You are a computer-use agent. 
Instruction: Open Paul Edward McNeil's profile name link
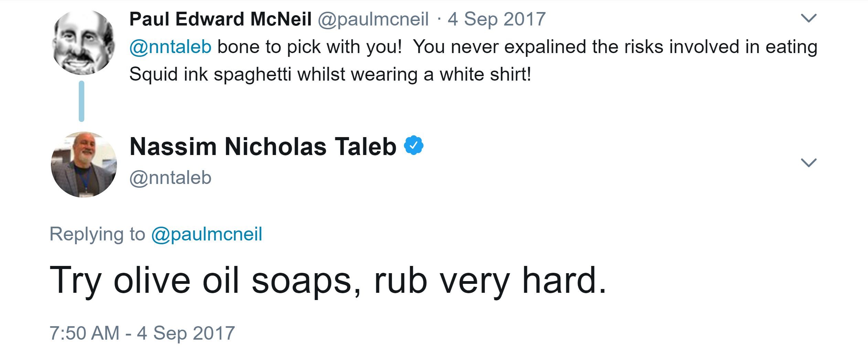[221, 19]
